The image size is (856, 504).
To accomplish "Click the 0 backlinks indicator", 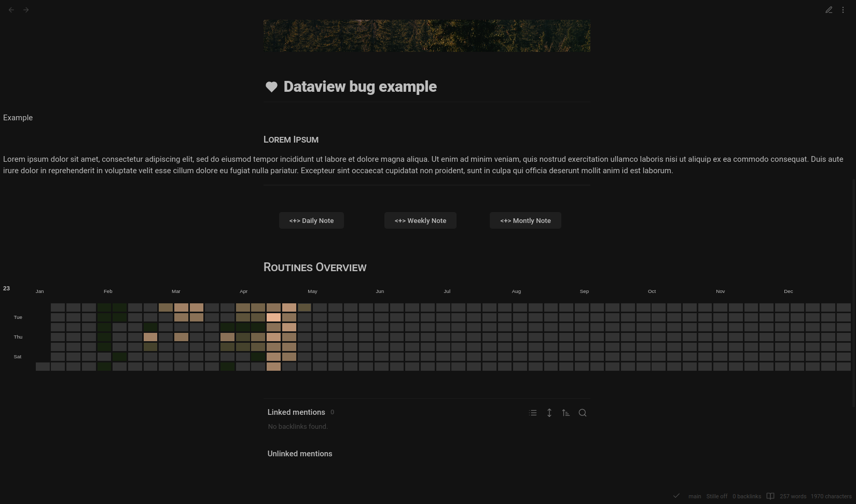I will coord(747,496).
